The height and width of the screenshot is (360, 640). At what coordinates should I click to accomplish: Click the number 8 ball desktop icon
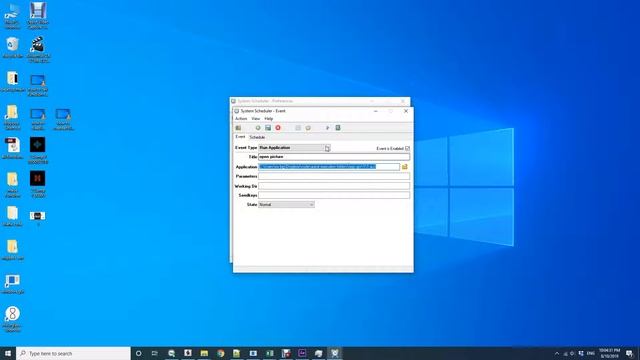pos(12,314)
